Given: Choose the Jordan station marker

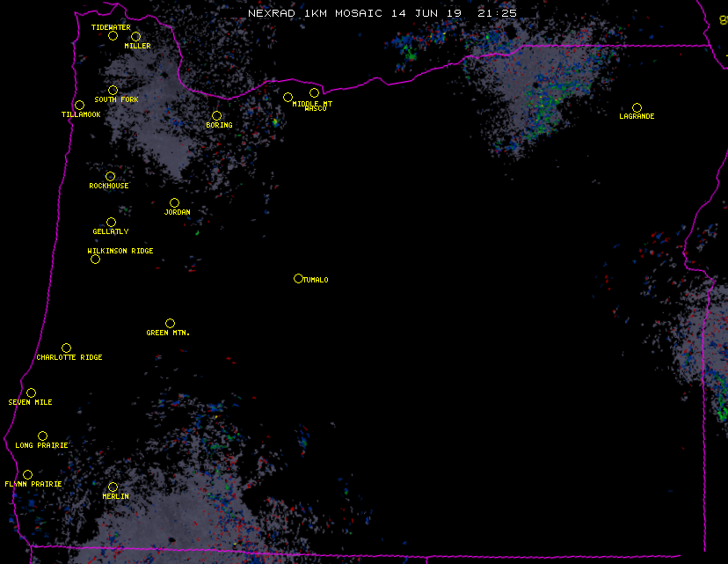Looking at the screenshot, I should tap(174, 202).
